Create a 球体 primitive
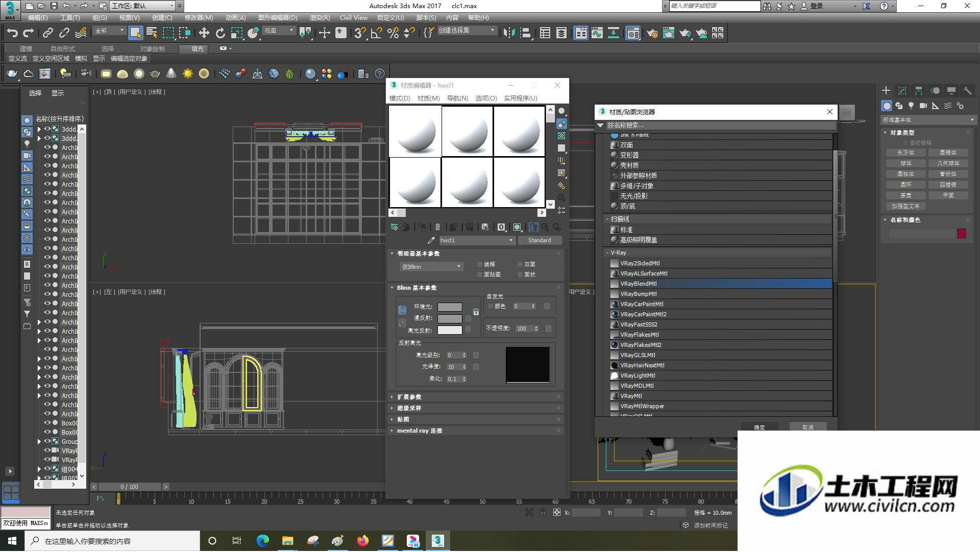980x552 pixels. (x=905, y=164)
